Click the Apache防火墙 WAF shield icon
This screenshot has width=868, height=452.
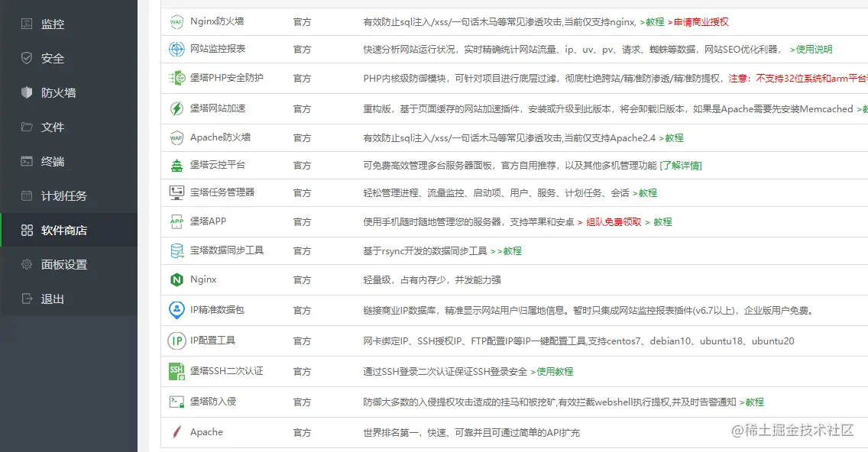point(177,137)
